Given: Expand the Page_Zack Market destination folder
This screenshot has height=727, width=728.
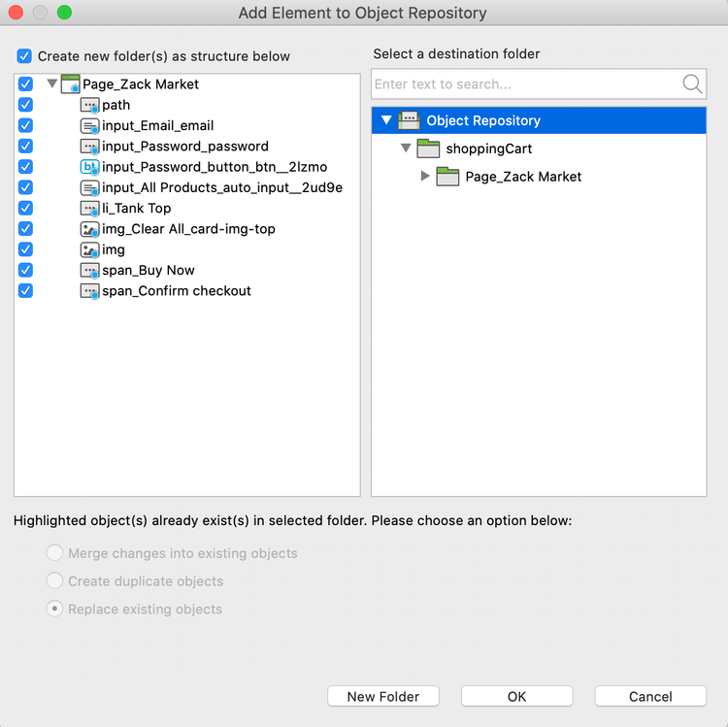Looking at the screenshot, I should tap(425, 177).
